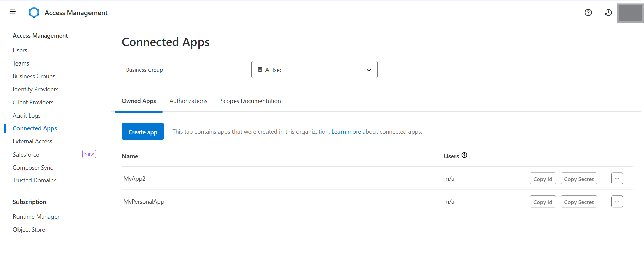The height and width of the screenshot is (261, 644).
Task: Click the history clock icon in header
Action: point(608,13)
